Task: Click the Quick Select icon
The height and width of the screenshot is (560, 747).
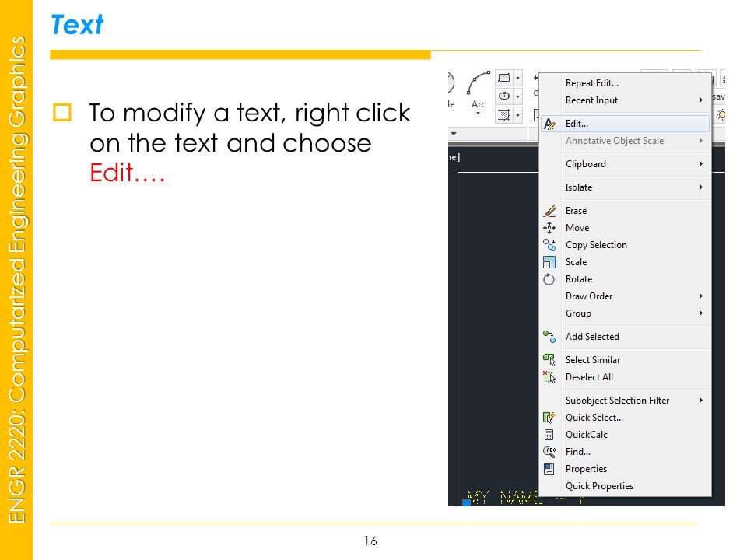Action: coord(549,418)
